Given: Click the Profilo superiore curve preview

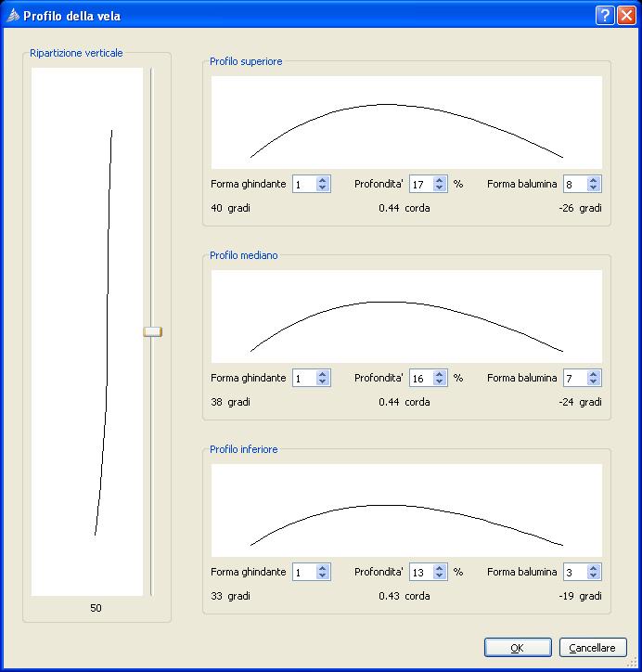Looking at the screenshot, I should [406, 122].
